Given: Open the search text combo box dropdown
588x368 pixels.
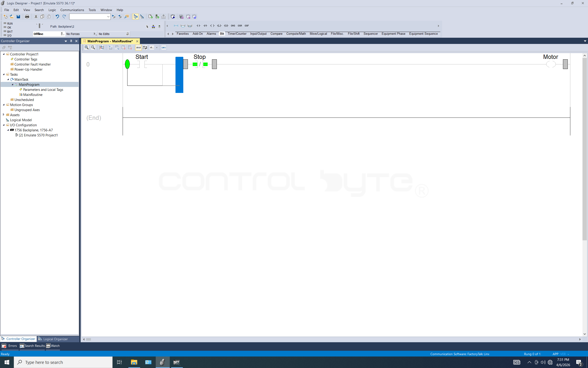Looking at the screenshot, I should pos(108,17).
